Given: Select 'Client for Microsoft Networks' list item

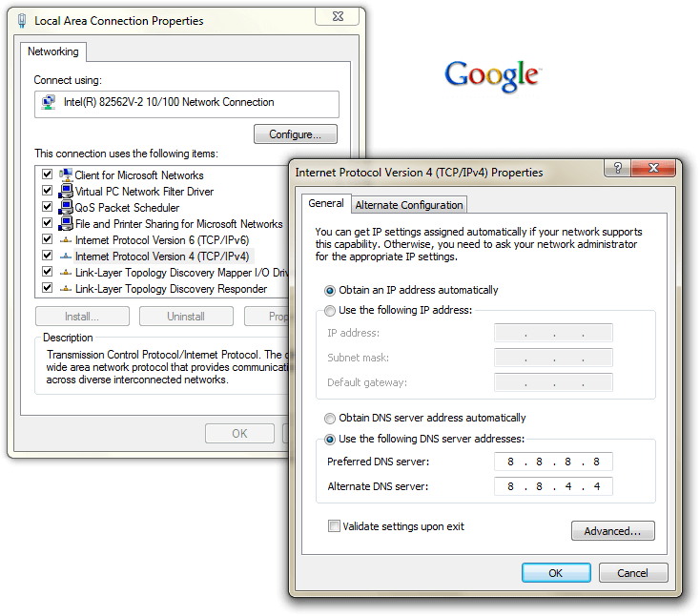Looking at the screenshot, I should point(139,175).
